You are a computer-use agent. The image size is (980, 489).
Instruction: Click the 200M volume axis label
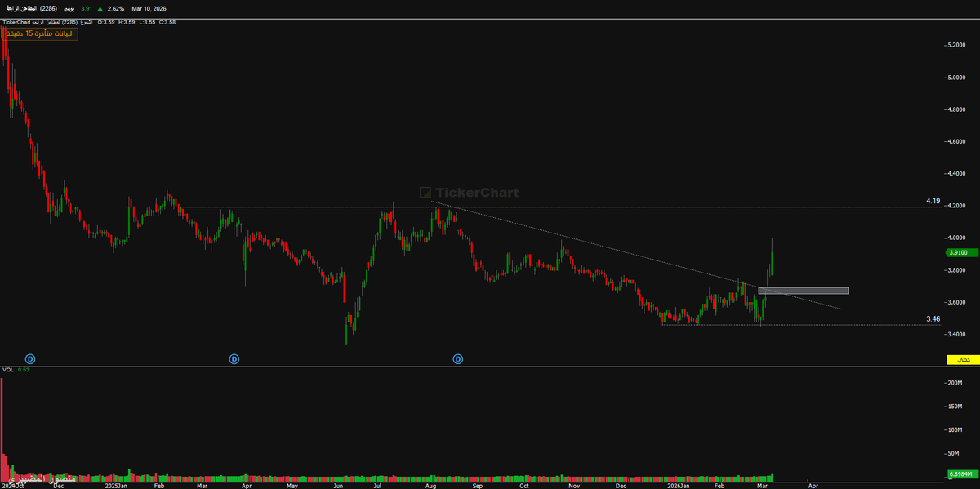coord(955,382)
